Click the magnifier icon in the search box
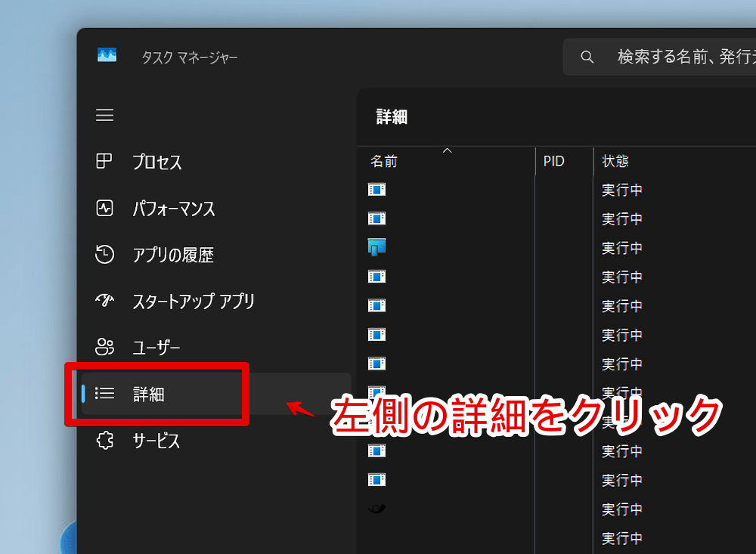The width and height of the screenshot is (756, 554). pos(587,57)
